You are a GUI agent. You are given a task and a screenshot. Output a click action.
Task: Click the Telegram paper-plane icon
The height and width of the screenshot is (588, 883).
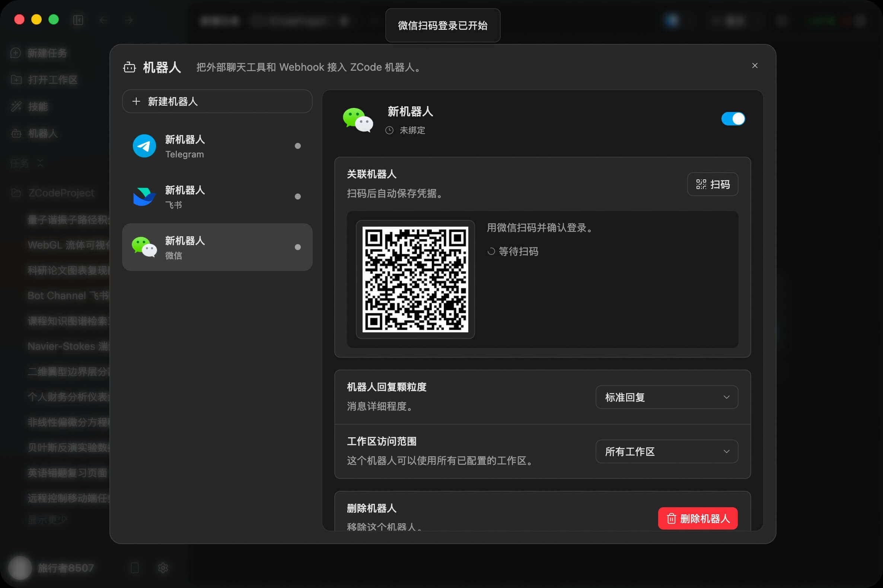tap(144, 146)
